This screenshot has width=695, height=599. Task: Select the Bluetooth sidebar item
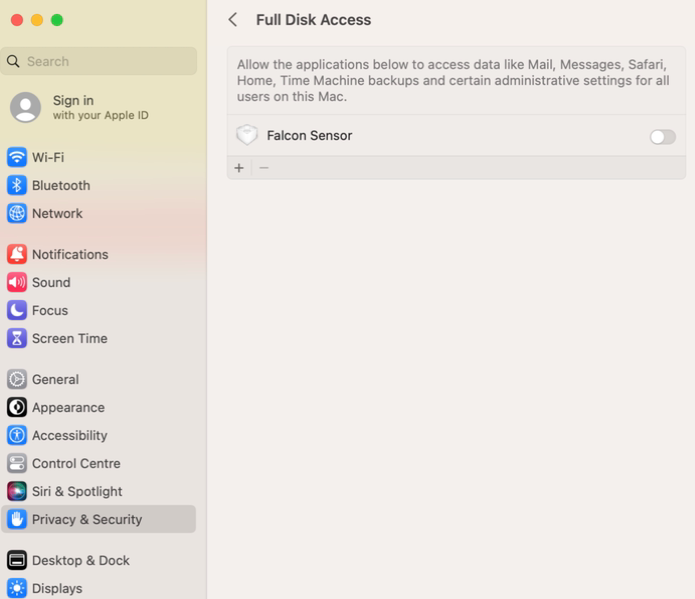[x=98, y=185]
